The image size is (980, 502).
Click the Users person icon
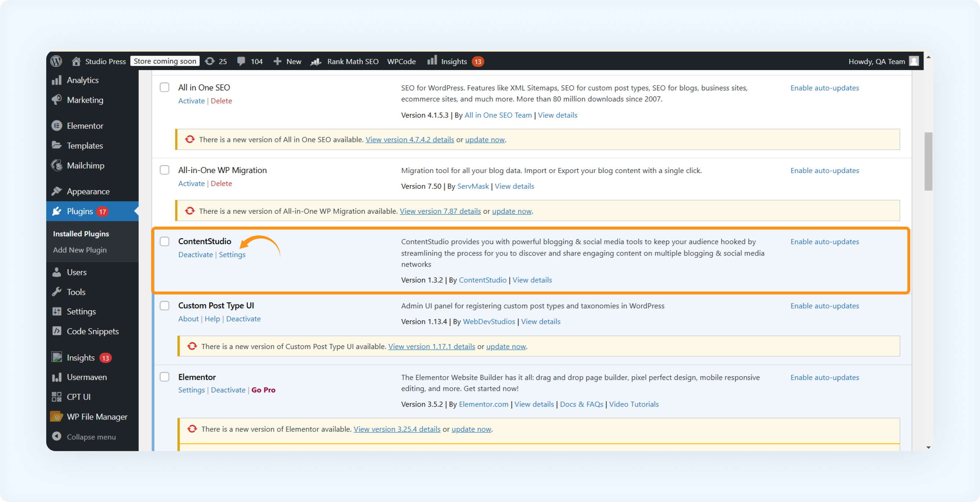pos(57,272)
